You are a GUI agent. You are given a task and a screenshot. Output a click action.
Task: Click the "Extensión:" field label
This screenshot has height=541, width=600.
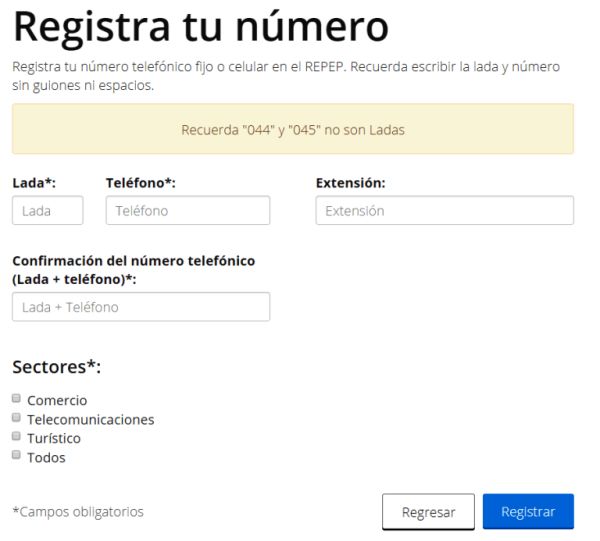(x=351, y=183)
